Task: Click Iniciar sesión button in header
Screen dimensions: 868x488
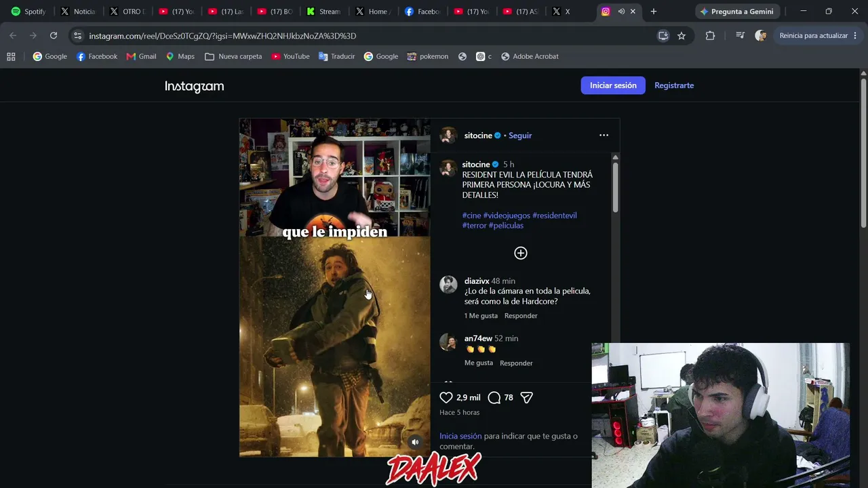Action: [x=613, y=85]
